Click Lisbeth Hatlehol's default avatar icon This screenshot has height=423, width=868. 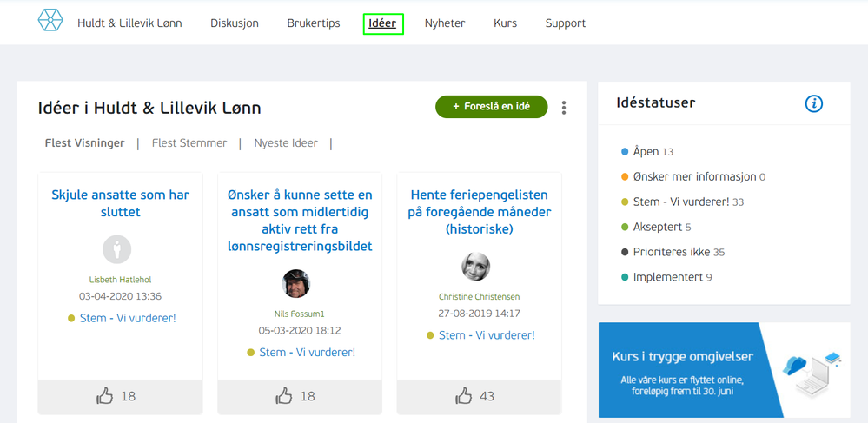tap(116, 249)
